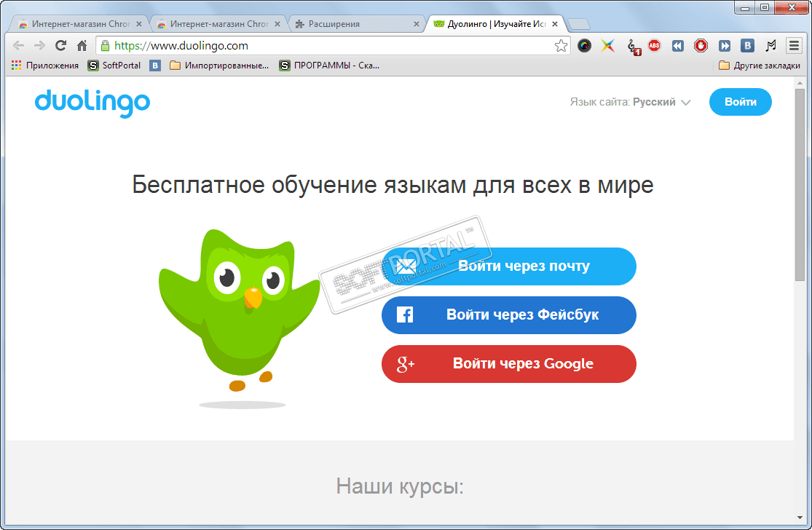
Task: Open the treble clef extension with badge 1
Action: coord(633,47)
